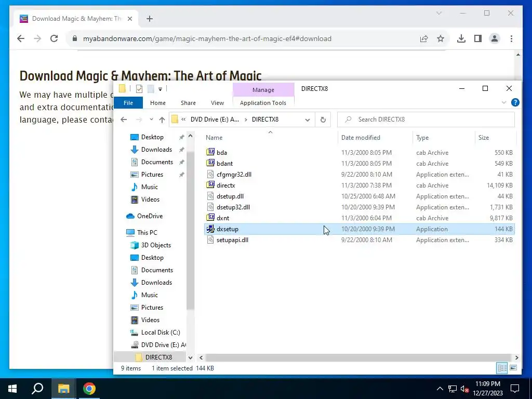Expand the Explorer ribbon chevron
This screenshot has width=532, height=399.
[504, 102]
